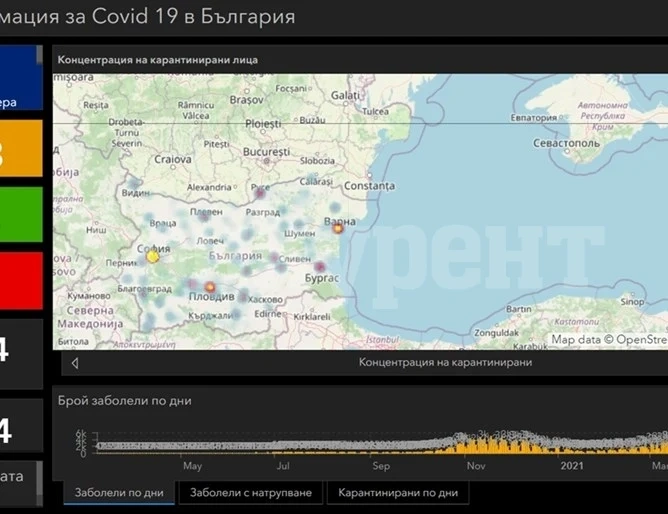
Task: Click the 'Брой заболели по дни' chart title
Action: click(124, 401)
